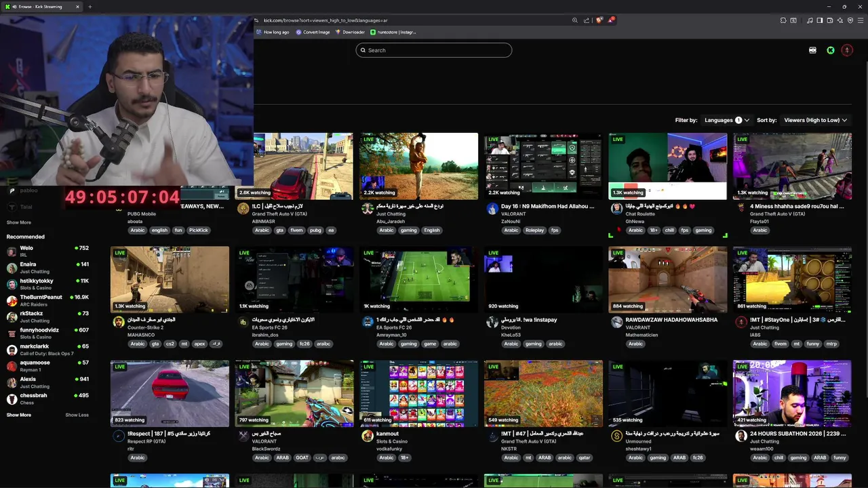The image size is (868, 488).
Task: Open the browser extensions puzzle icon
Action: pyautogui.click(x=783, y=20)
